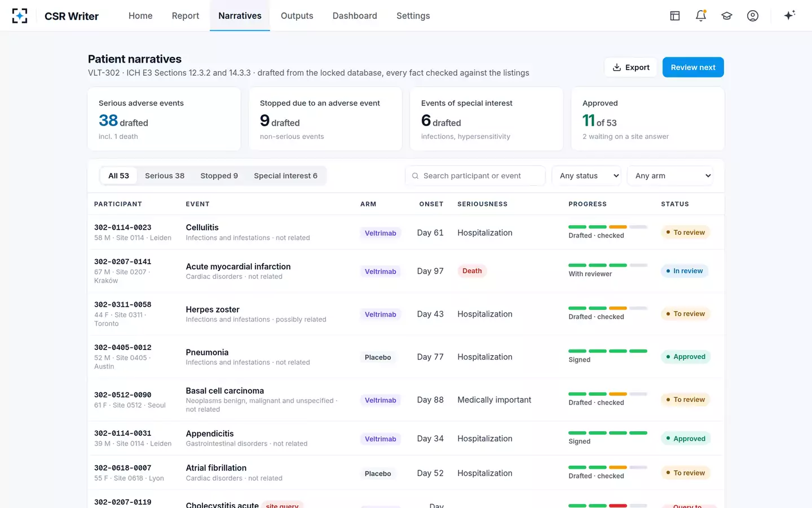Screen dimensions: 812x508
Task: Open the Herpes zoster event
Action: pyautogui.click(x=213, y=309)
